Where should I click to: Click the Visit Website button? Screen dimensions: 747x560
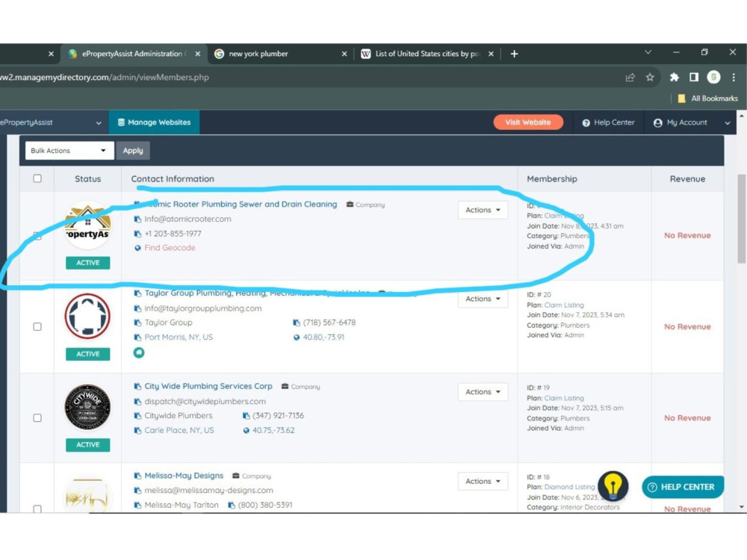pos(528,122)
